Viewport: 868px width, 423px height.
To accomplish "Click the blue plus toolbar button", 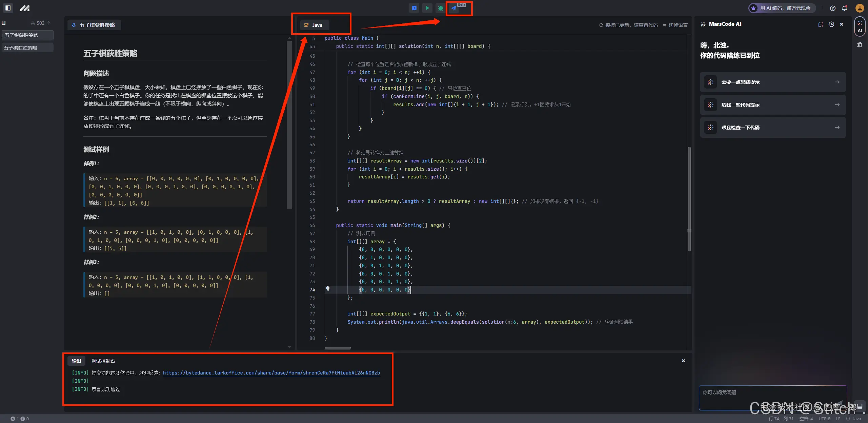I will 414,8.
